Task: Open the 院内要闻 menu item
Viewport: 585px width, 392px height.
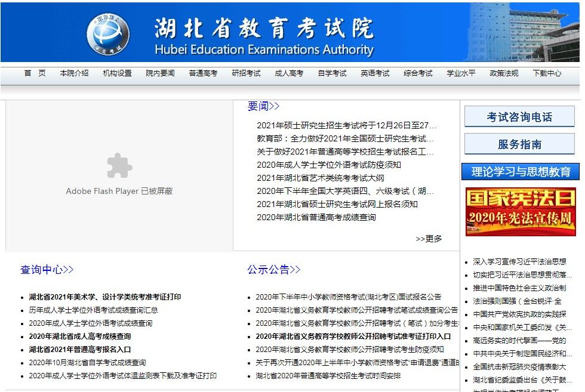Action: (160, 73)
